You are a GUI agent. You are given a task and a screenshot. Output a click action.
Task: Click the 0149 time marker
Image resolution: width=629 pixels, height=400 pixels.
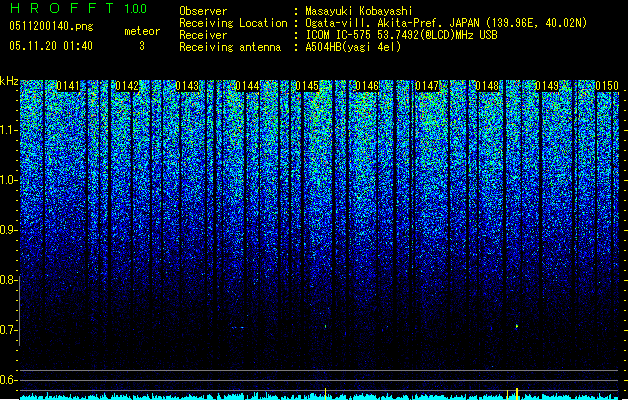point(547,86)
